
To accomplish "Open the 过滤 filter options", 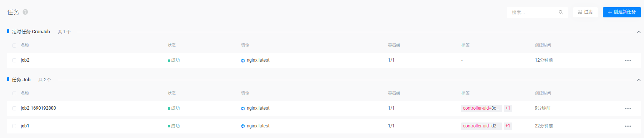I will (x=585, y=12).
